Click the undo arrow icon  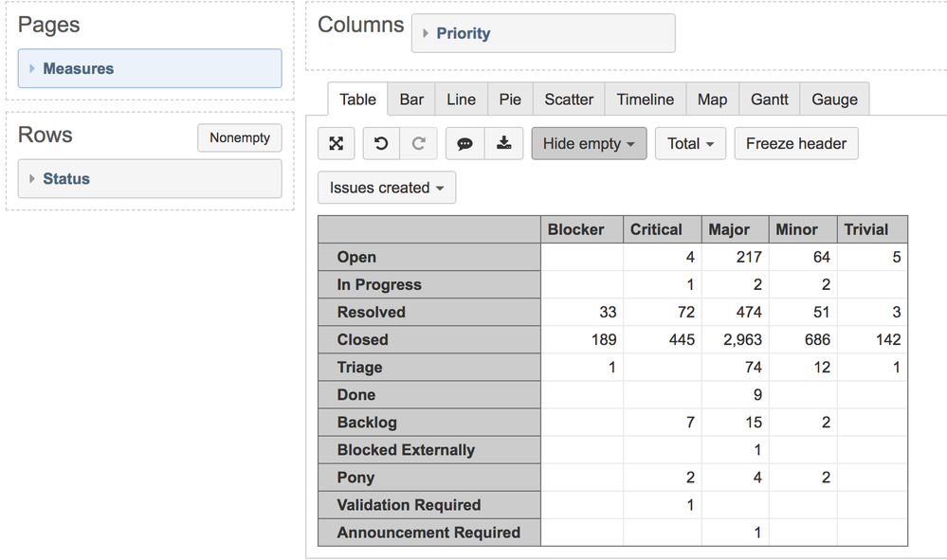pos(381,144)
